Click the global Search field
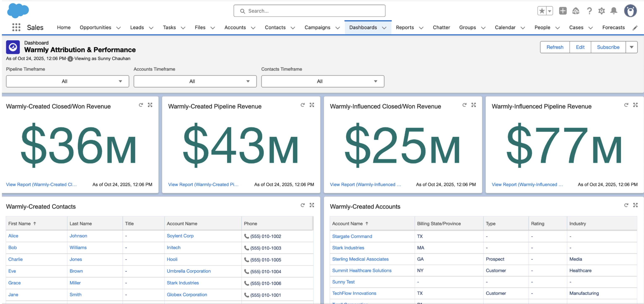The image size is (644, 304). pos(309,11)
